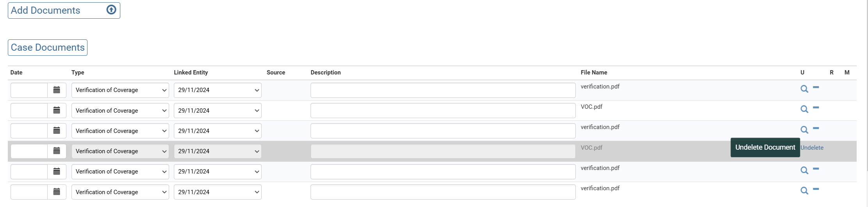Click the magnifier icon in the fifth document row
The width and height of the screenshot is (868, 207).
click(804, 170)
